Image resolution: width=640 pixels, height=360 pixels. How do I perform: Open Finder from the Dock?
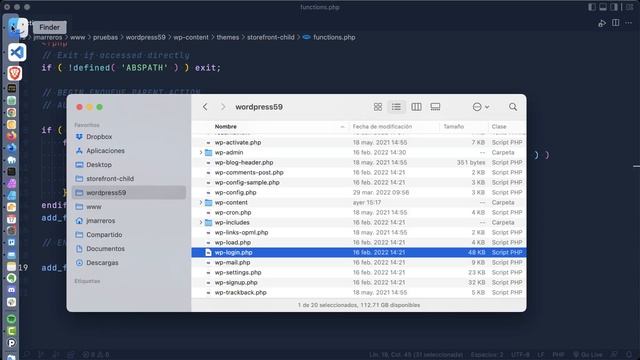(x=17, y=28)
